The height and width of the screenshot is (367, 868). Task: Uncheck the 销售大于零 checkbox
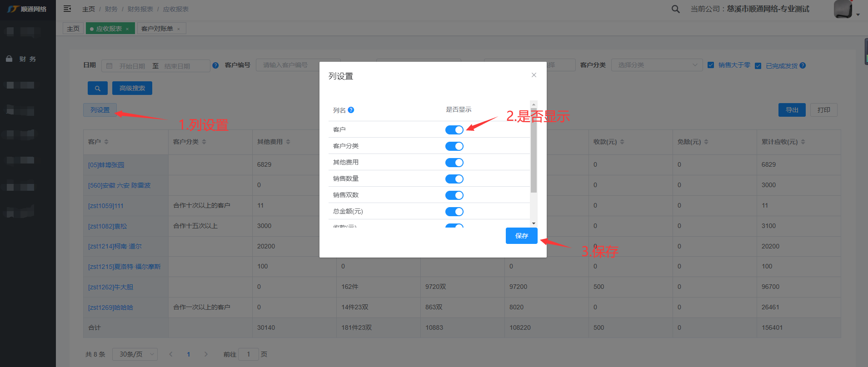click(x=711, y=65)
